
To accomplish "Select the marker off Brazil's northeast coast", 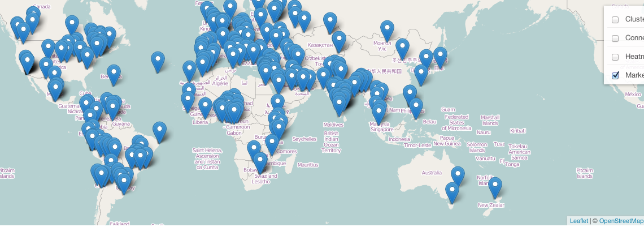I will (160, 131).
